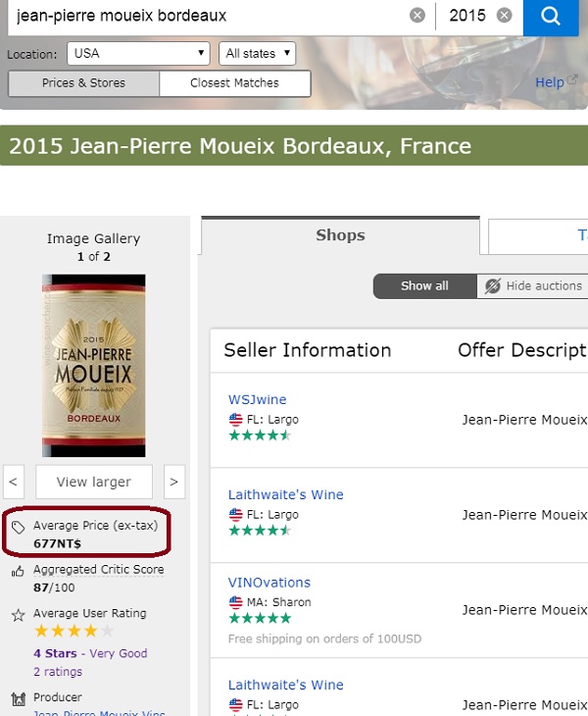Open the Location USA dropdown
Screen dimensions: 588x716
(138, 53)
